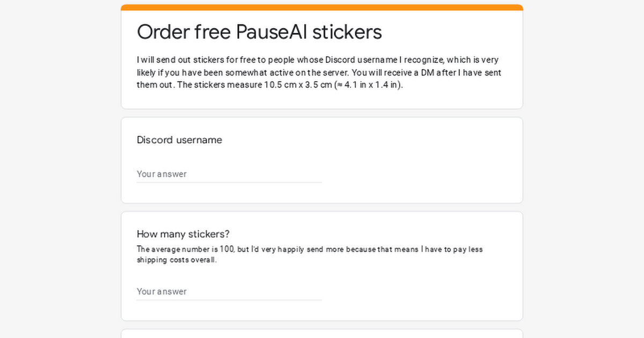
Task: Click the orange accent bar atop the form
Action: coord(322,8)
